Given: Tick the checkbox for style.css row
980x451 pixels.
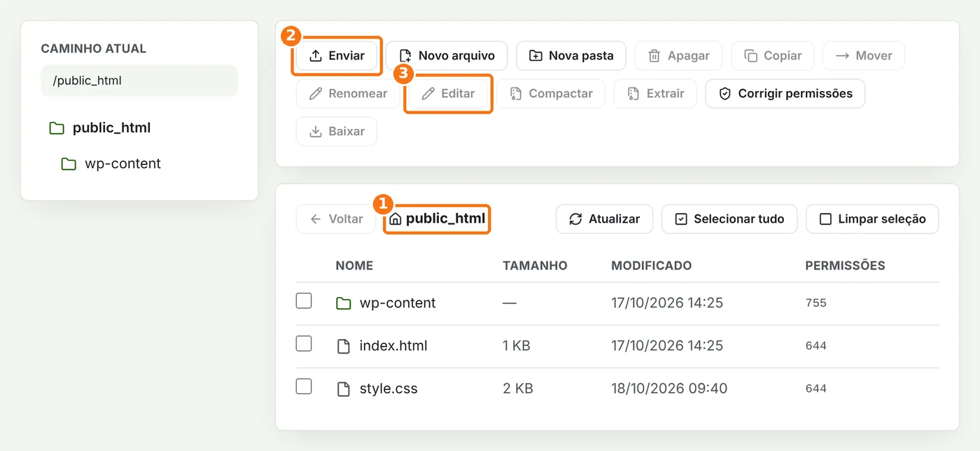Looking at the screenshot, I should point(304,387).
